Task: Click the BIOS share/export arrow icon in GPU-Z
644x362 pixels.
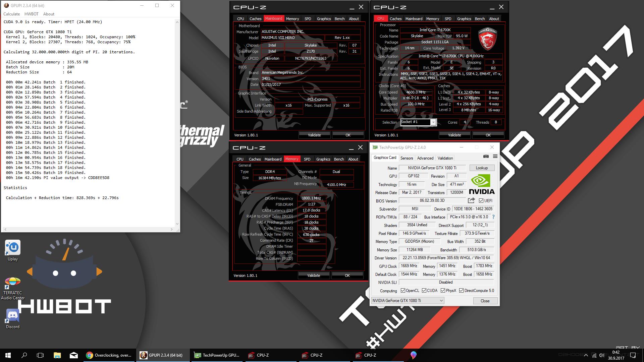Action: [471, 200]
